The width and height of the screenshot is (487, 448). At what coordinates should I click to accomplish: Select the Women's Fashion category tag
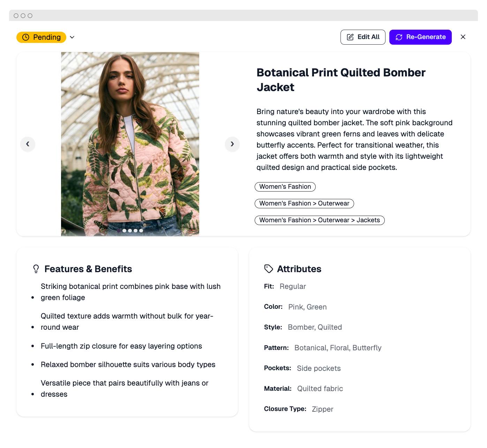pos(285,187)
